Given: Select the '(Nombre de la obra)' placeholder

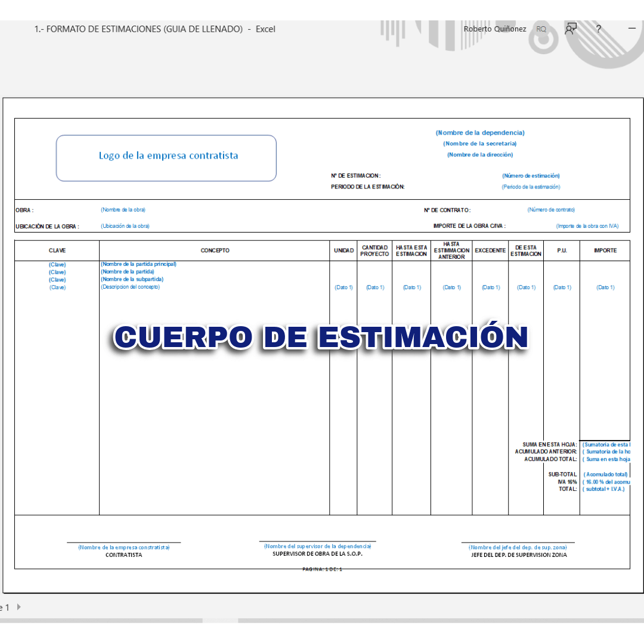Looking at the screenshot, I should (x=123, y=210).
